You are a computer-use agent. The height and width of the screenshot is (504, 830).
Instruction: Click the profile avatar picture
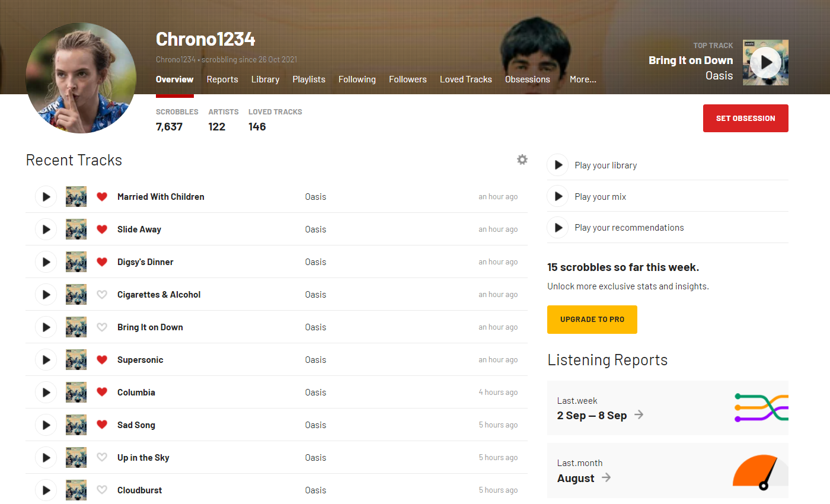pyautogui.click(x=81, y=78)
